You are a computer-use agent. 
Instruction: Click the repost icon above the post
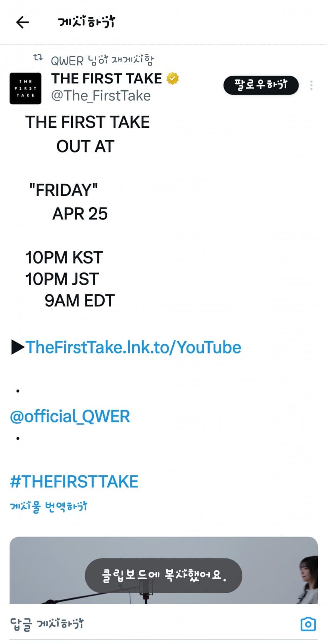click(38, 58)
